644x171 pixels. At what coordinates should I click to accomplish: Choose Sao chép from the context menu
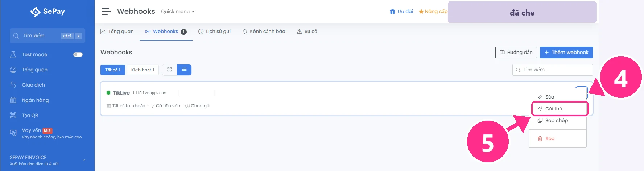click(558, 121)
